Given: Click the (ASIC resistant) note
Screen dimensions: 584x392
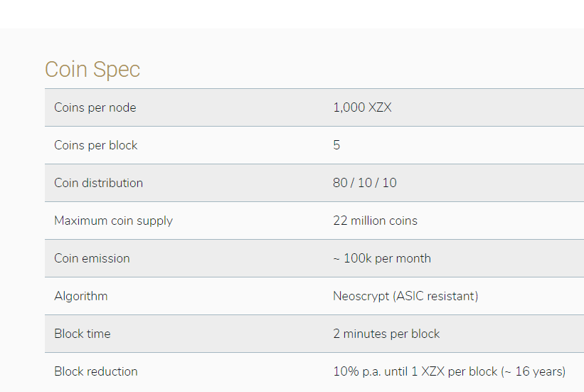Looking at the screenshot, I should [x=435, y=296].
